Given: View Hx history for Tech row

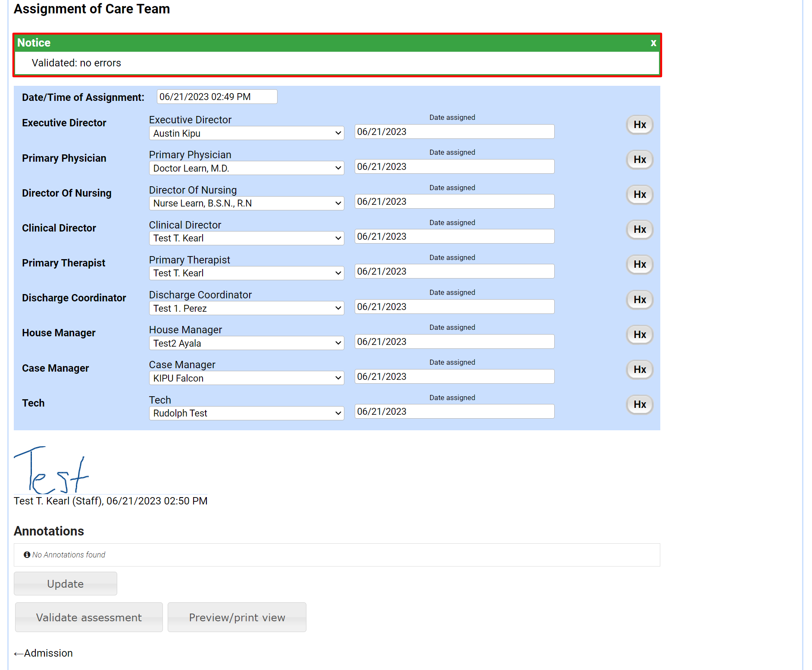Looking at the screenshot, I should click(639, 405).
